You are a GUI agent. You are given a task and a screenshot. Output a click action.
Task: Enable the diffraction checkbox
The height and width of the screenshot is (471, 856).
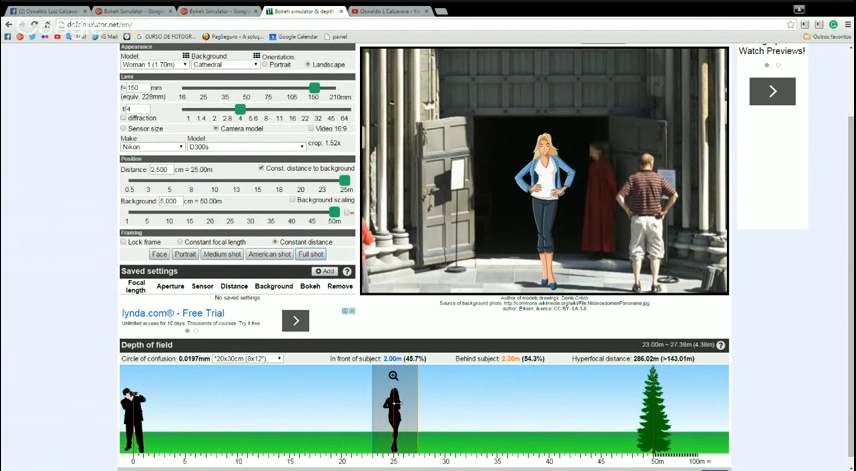click(x=123, y=118)
